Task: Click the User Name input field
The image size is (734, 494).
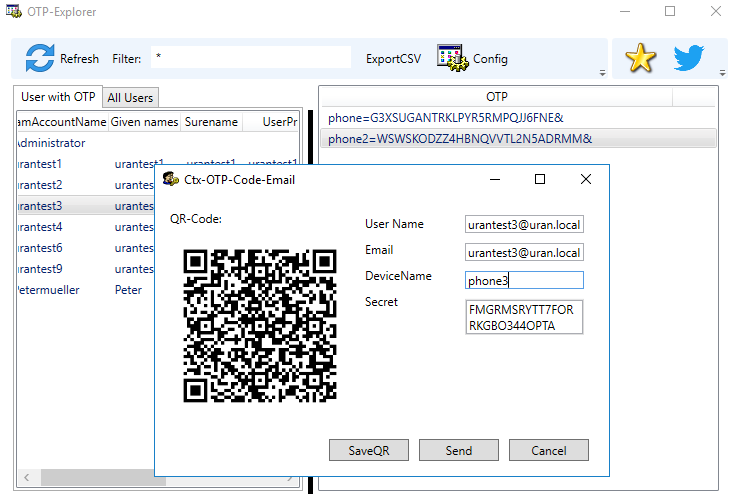Action: click(x=524, y=224)
